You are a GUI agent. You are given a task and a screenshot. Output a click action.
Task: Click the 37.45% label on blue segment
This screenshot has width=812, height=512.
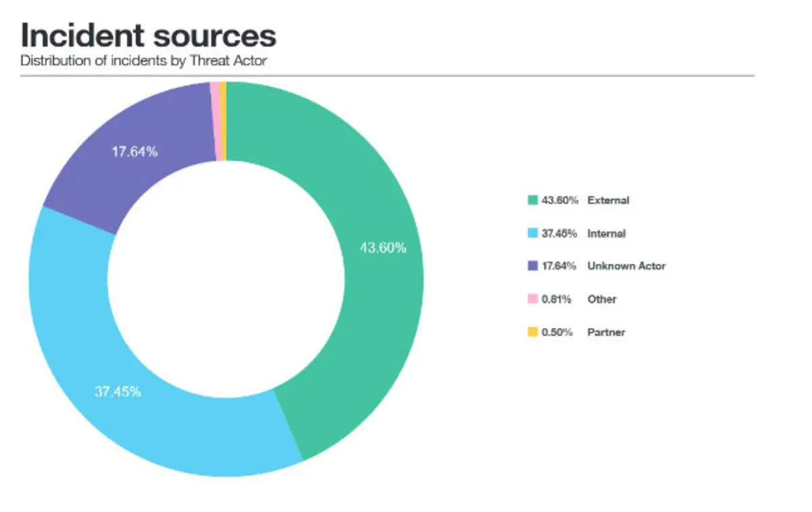tap(118, 392)
